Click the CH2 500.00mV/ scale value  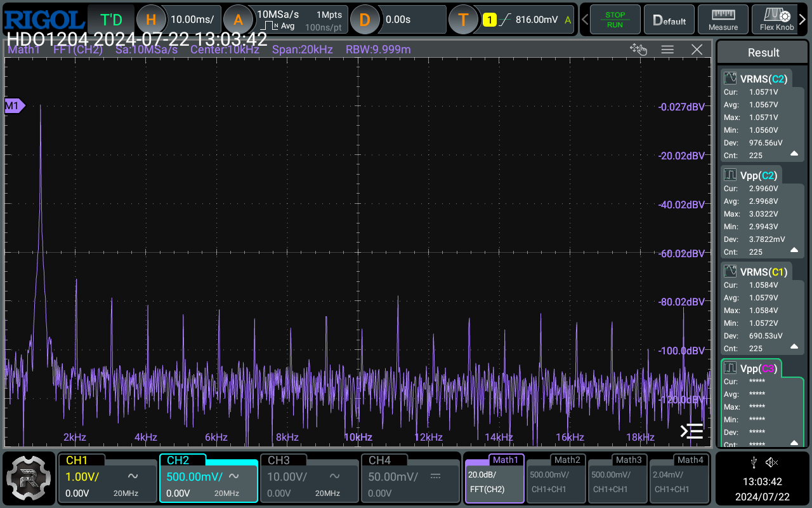[194, 476]
